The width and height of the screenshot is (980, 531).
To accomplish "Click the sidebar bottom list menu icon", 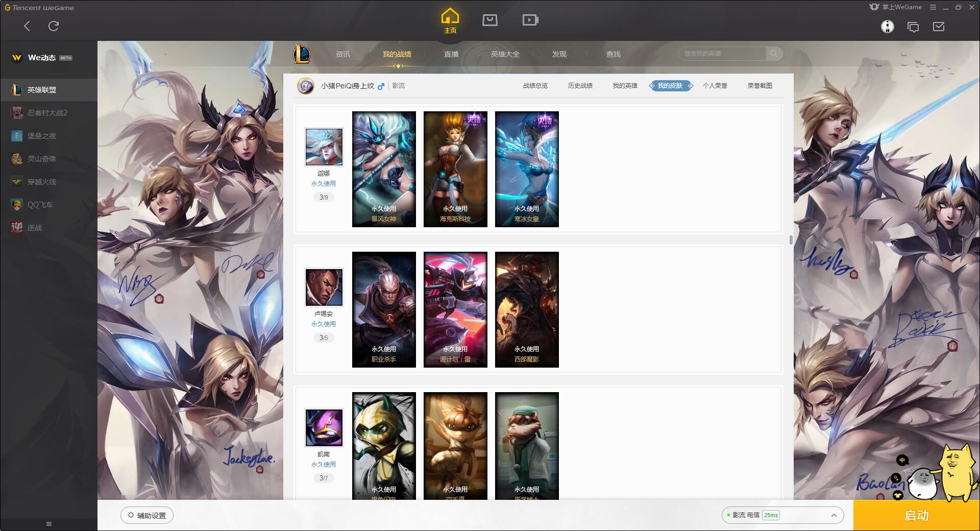I will (49, 524).
